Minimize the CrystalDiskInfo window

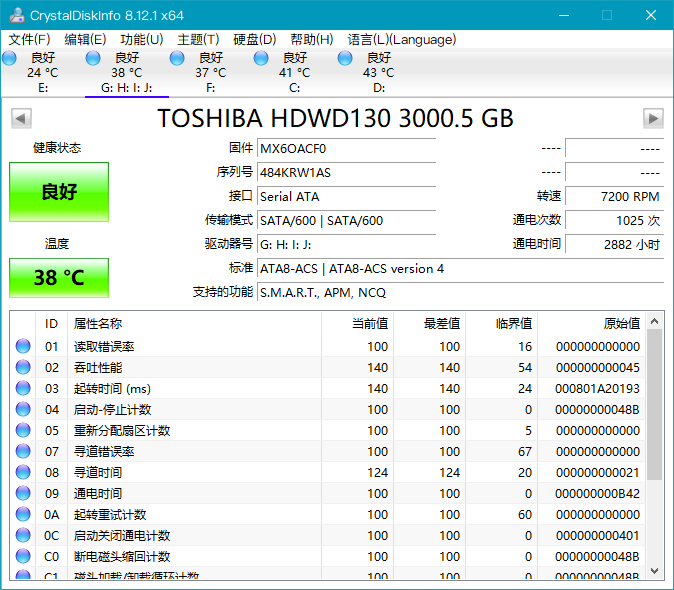click(x=564, y=15)
